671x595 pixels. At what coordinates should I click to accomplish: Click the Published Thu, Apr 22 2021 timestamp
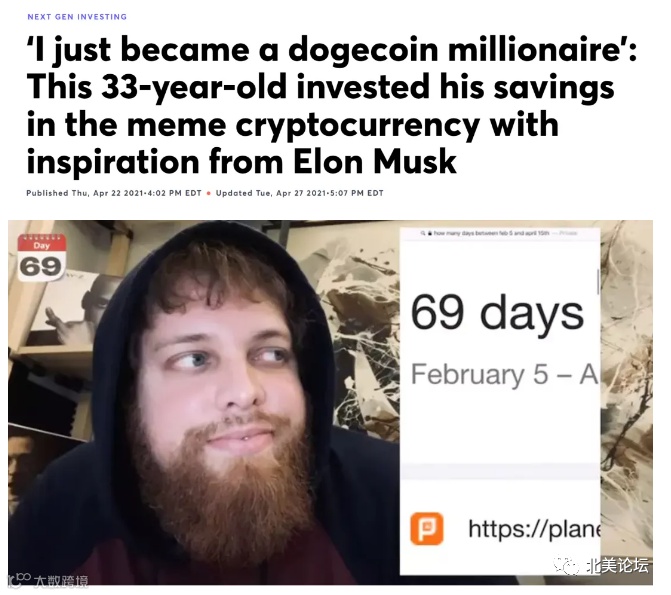114,193
